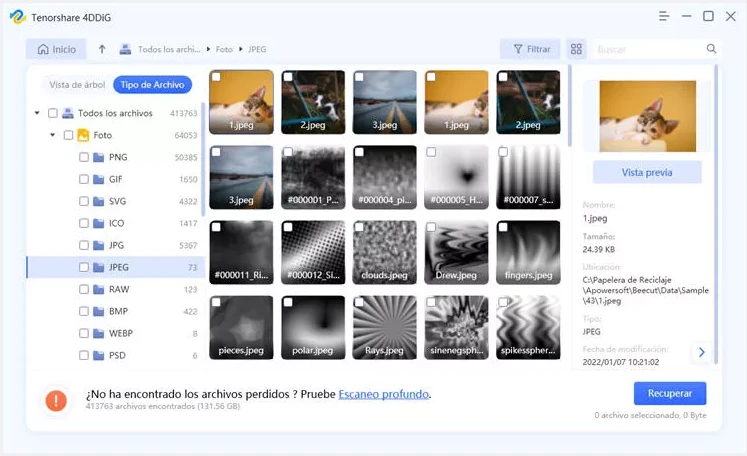
Task: Select the #000012_Si... thumbnail
Action: (313, 253)
